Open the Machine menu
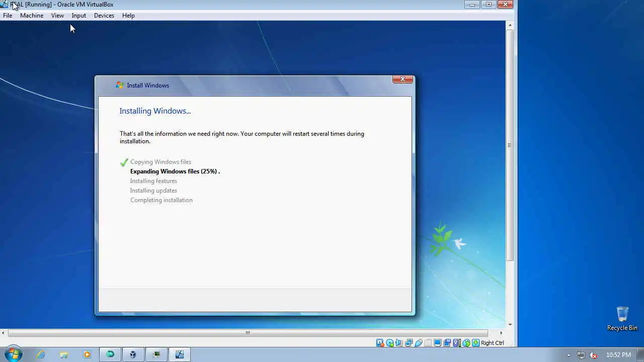644x362 pixels. pos(32,16)
